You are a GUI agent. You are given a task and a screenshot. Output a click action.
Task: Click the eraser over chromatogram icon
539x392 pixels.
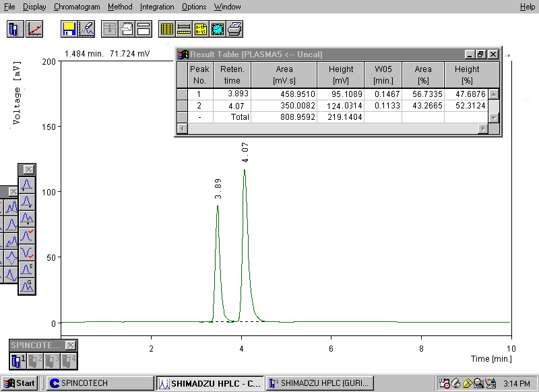(86, 29)
